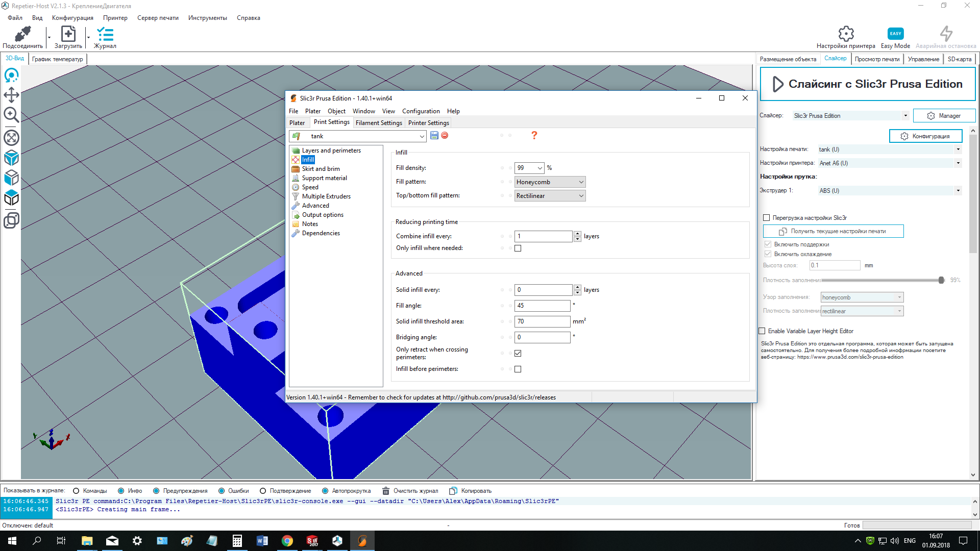
Task: Check Infill before perimeters option
Action: (518, 369)
